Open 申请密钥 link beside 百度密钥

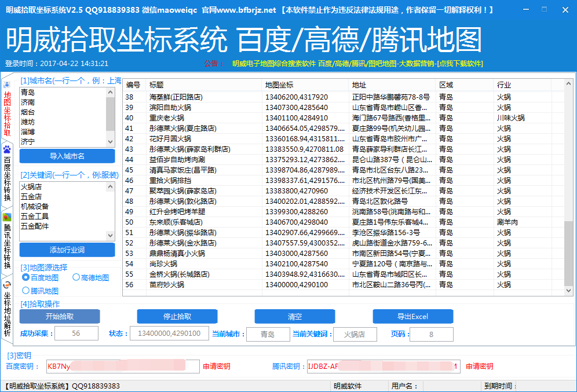(216, 367)
